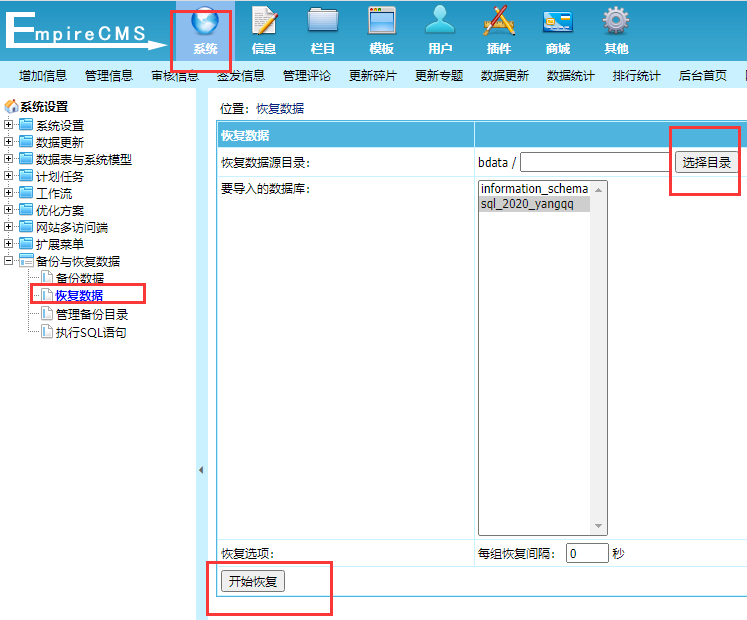
Task: Expand the 数据表与系统模型 tree node
Action: (x=8, y=158)
